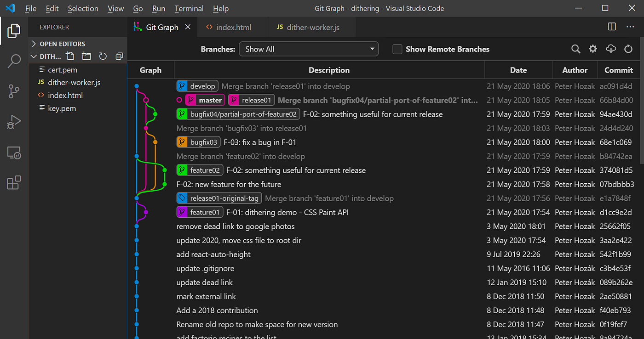The height and width of the screenshot is (339, 644).
Task: Click the uncommitted hollow node beside master
Action: point(179,100)
